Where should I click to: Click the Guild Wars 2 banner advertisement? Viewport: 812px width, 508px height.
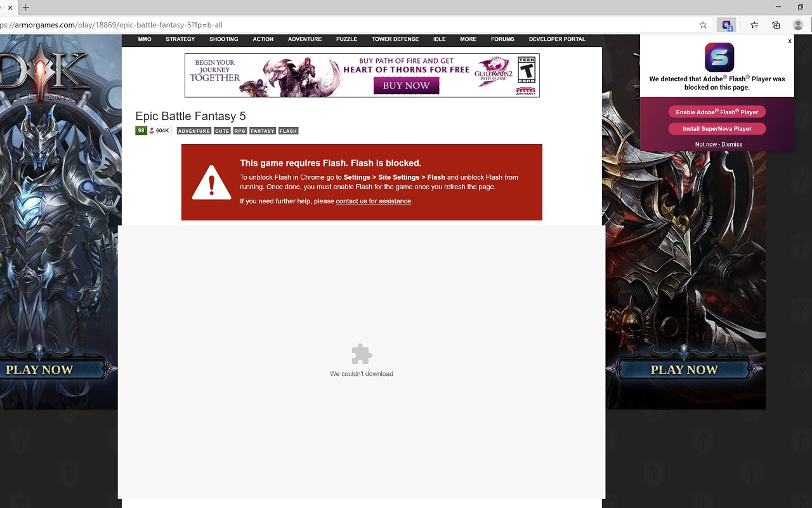362,75
